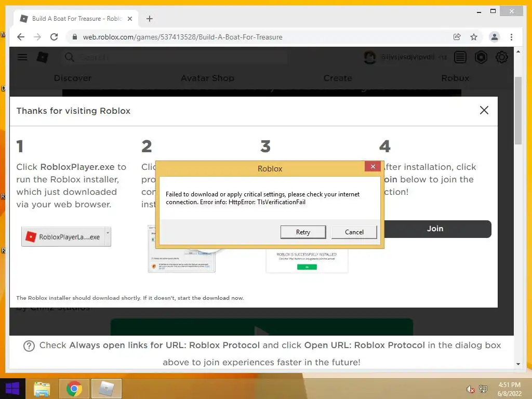Viewport: 532px width, 399px height.
Task: Go to Avatar Shop tab
Action: 207,78
